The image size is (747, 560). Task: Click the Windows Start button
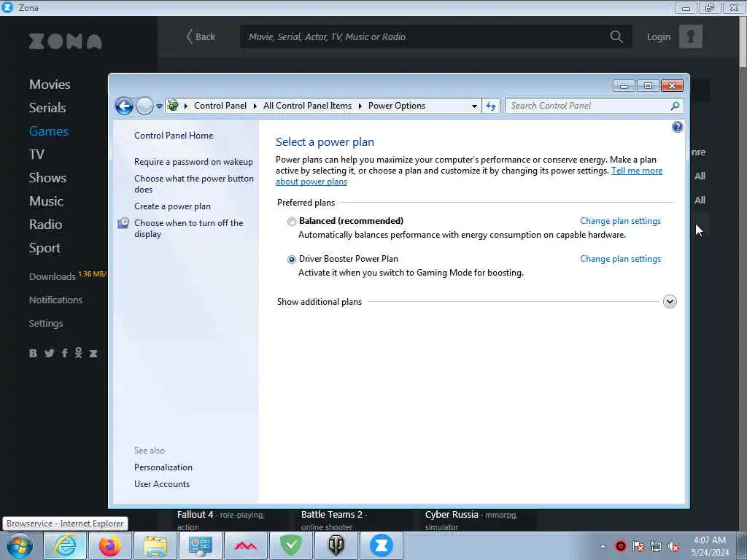[x=20, y=545]
